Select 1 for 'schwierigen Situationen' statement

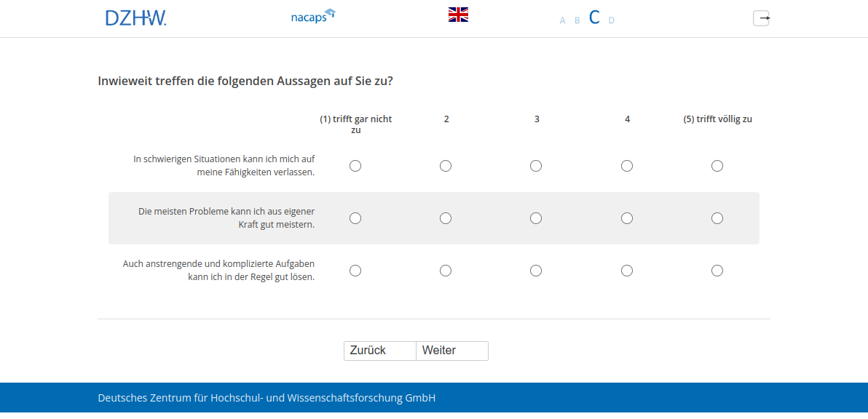click(x=355, y=166)
